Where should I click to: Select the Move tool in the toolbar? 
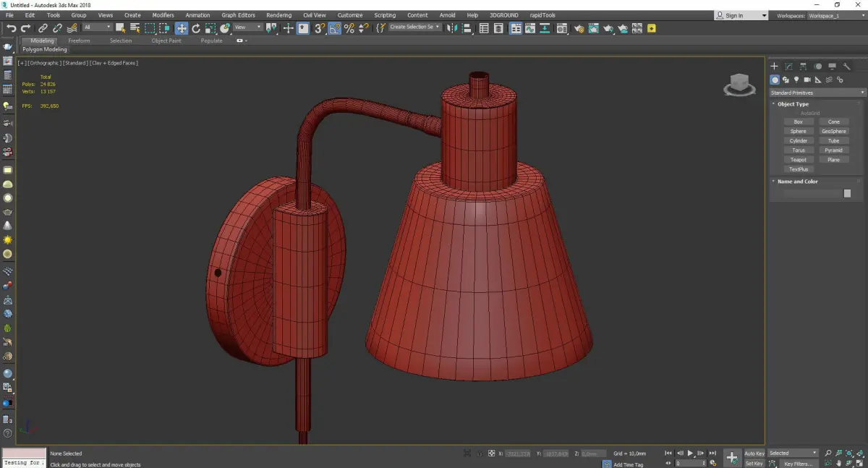click(182, 28)
